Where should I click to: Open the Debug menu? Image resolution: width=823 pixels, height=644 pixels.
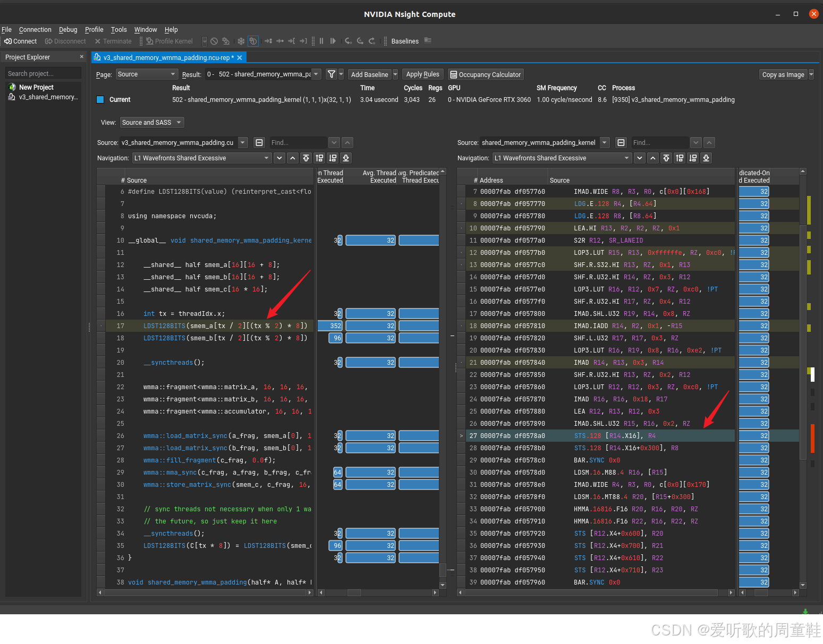point(68,30)
